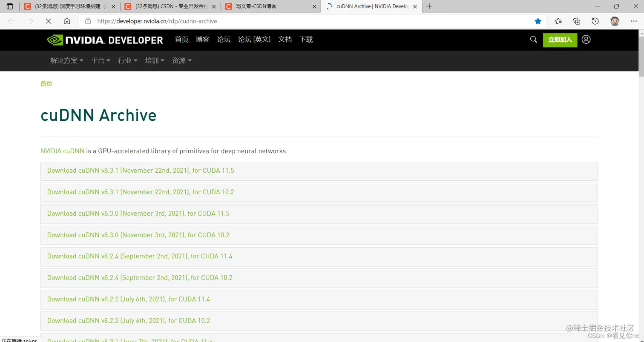This screenshot has height=342, width=644.
Task: Open 博客 in the top navigation
Action: click(203, 40)
